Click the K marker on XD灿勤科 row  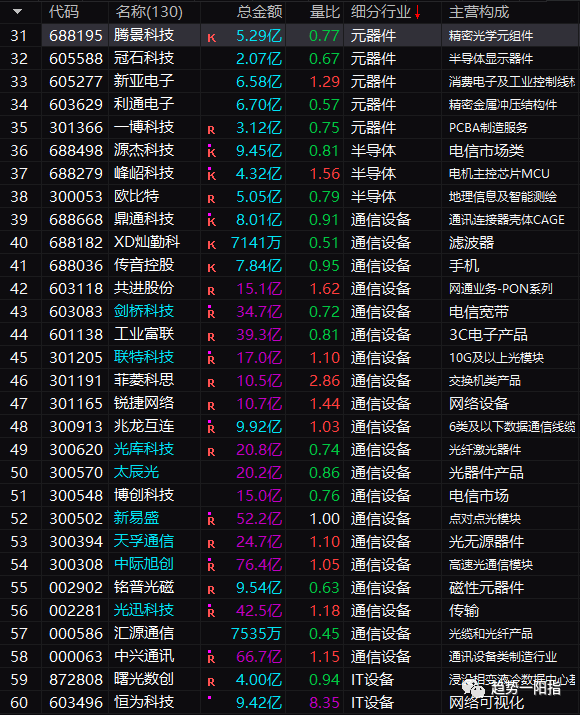211,245
